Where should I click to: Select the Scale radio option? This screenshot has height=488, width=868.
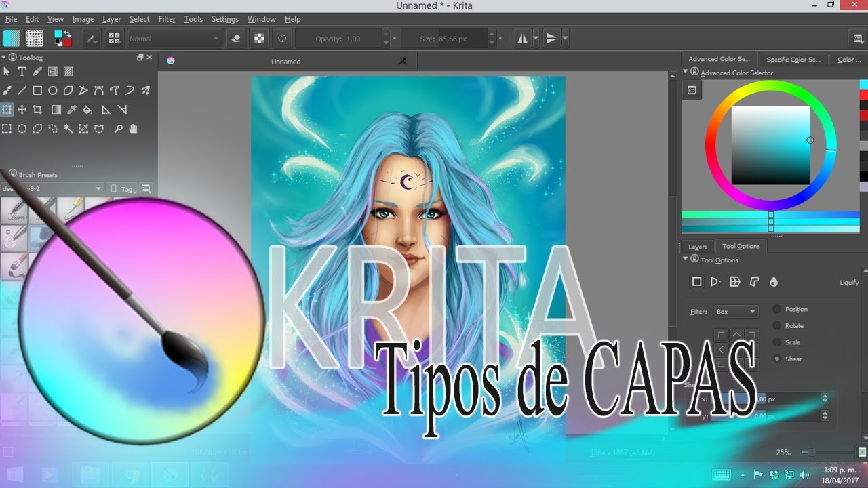click(787, 342)
